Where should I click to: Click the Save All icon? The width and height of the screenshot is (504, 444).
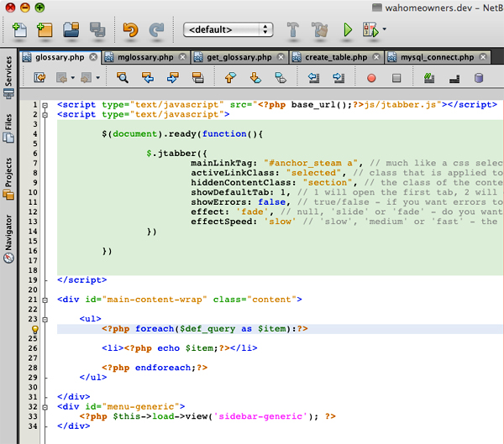[x=97, y=30]
